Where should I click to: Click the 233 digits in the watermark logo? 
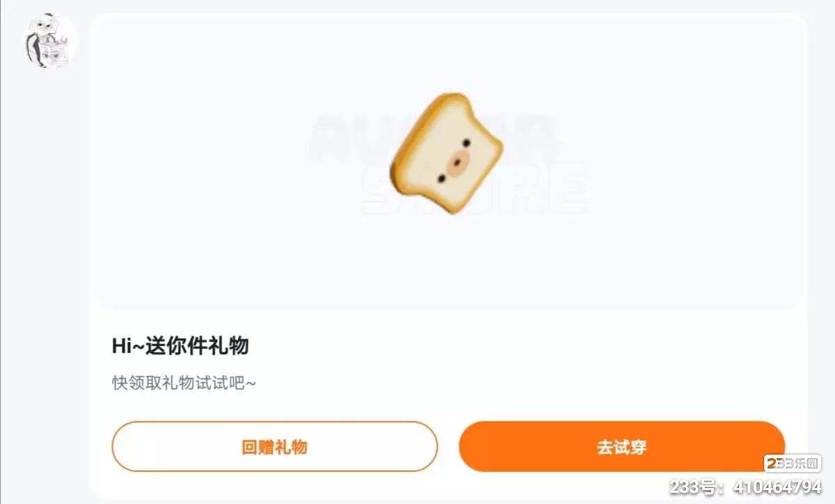779,464
